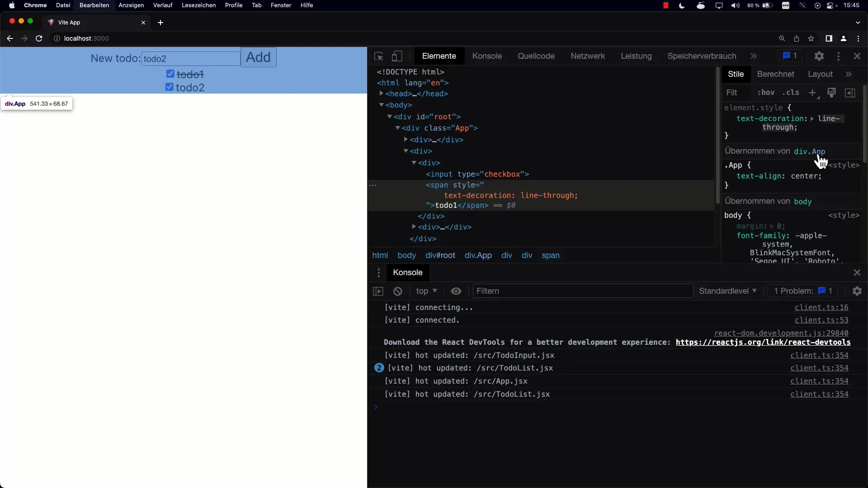The image size is (868, 488).
Task: Switch to the Berechnet tab in DevTools
Action: click(x=776, y=74)
